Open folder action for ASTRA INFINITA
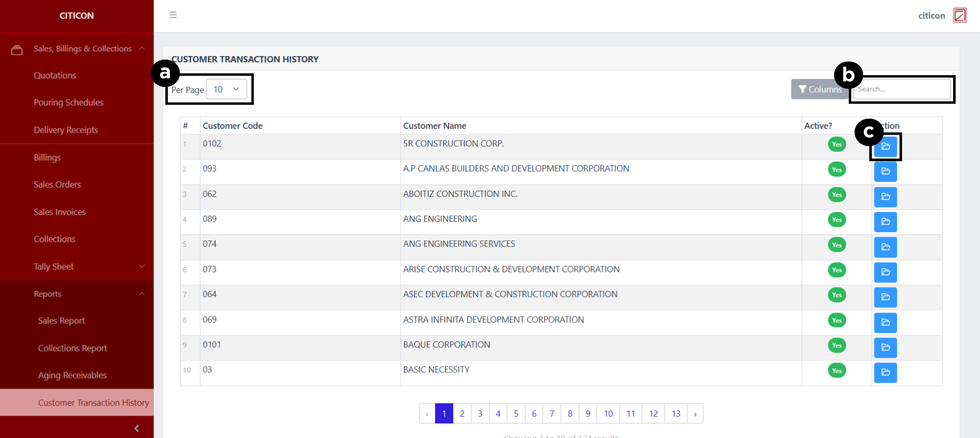Viewport: 980px width, 438px height. pyautogui.click(x=885, y=322)
